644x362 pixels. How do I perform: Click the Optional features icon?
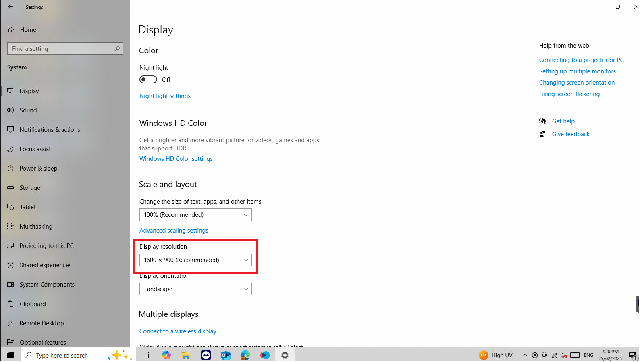[10, 343]
